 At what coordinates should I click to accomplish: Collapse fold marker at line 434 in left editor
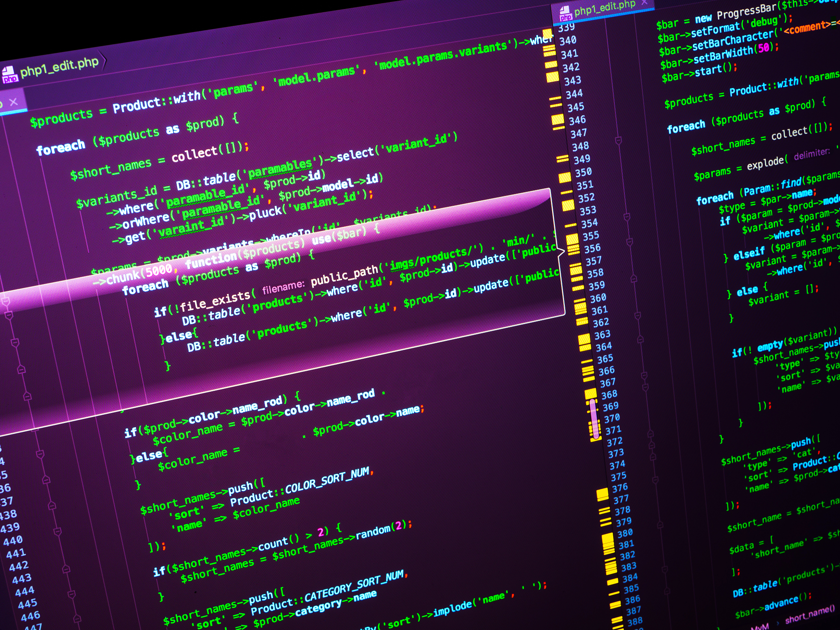(x=40, y=454)
